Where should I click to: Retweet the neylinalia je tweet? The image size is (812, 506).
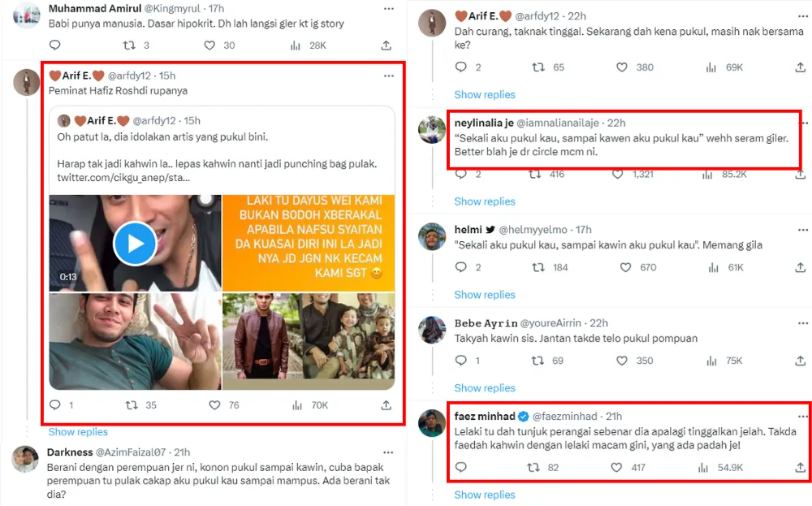click(x=535, y=174)
